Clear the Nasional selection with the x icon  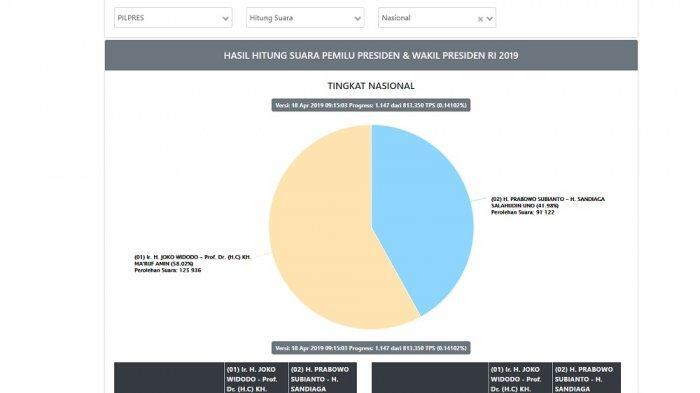pos(480,19)
